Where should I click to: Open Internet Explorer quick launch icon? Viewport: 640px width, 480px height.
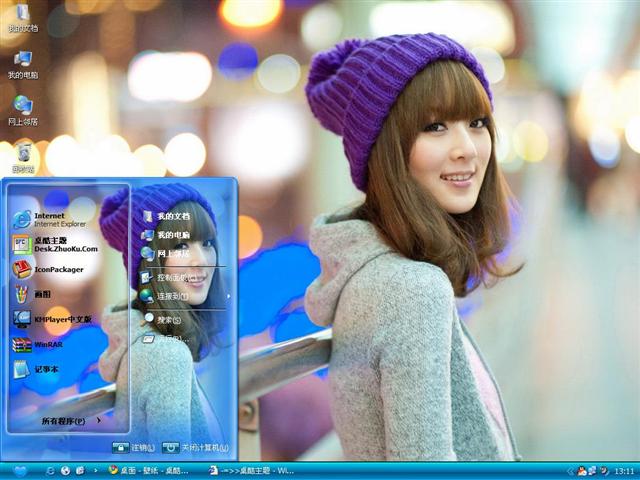(x=51, y=471)
